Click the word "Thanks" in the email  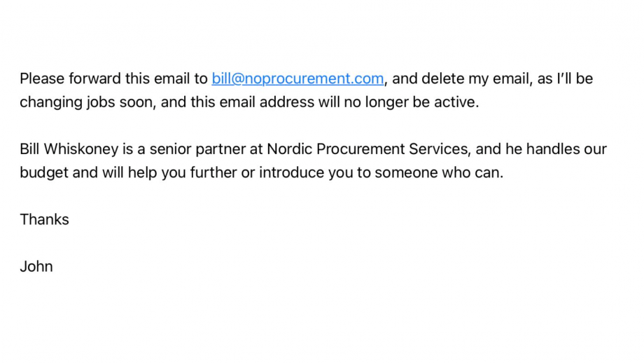coord(44,219)
